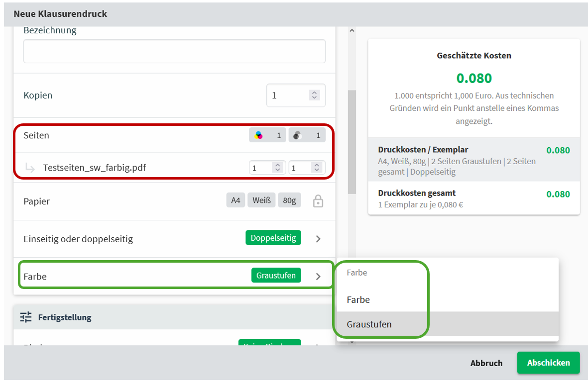
Task: Select the A4 paper size chip
Action: coord(235,200)
